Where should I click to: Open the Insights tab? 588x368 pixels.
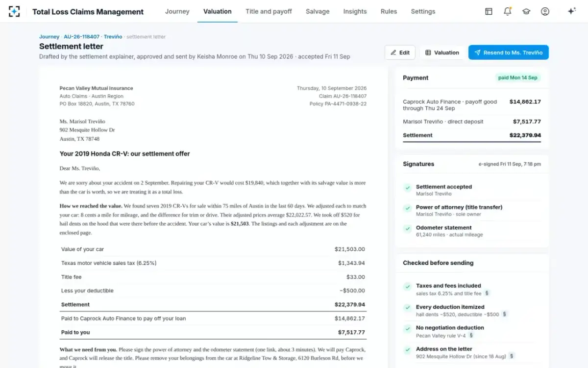point(355,11)
